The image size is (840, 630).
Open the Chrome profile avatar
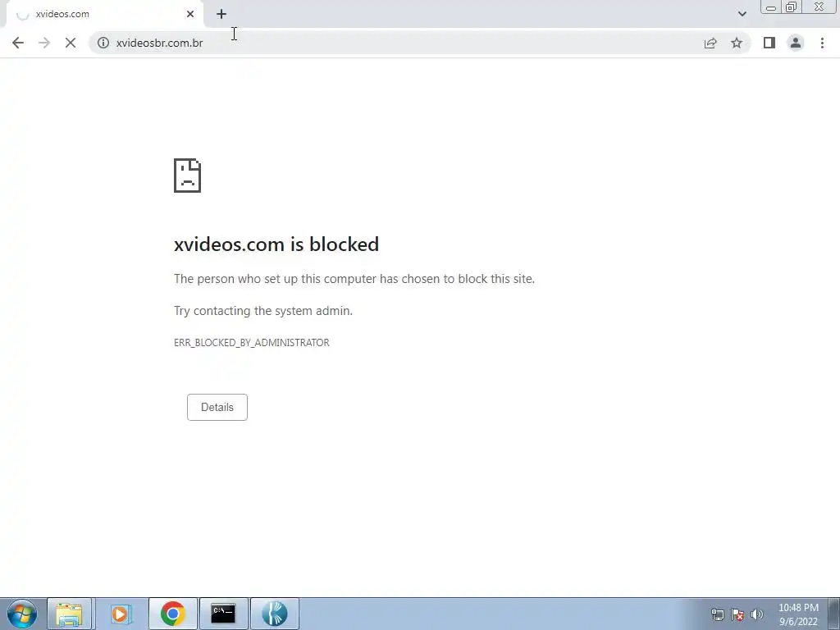click(x=796, y=43)
